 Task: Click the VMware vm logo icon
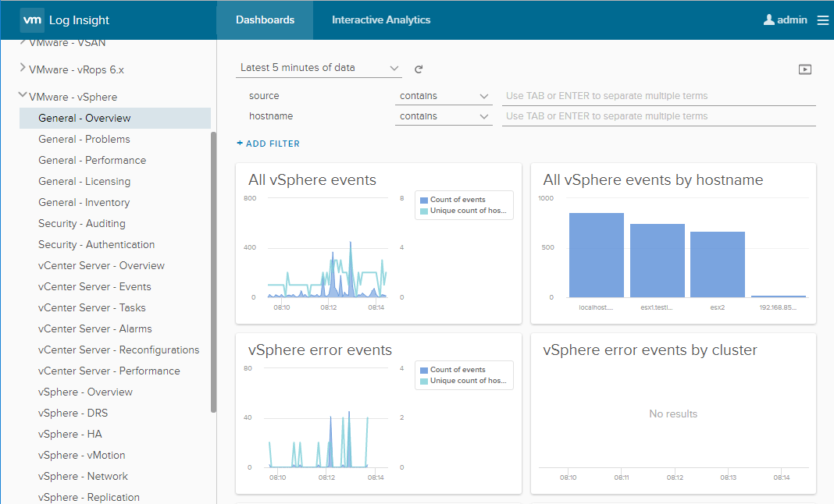click(31, 20)
